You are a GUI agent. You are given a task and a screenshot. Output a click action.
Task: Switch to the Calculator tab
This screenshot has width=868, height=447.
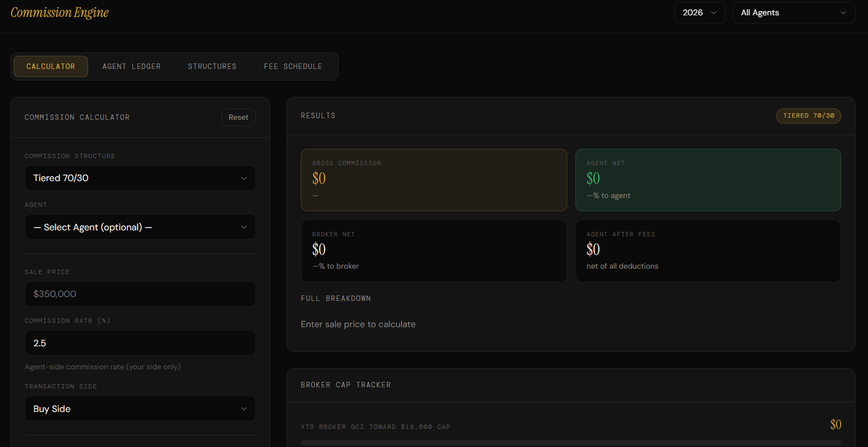tap(51, 66)
